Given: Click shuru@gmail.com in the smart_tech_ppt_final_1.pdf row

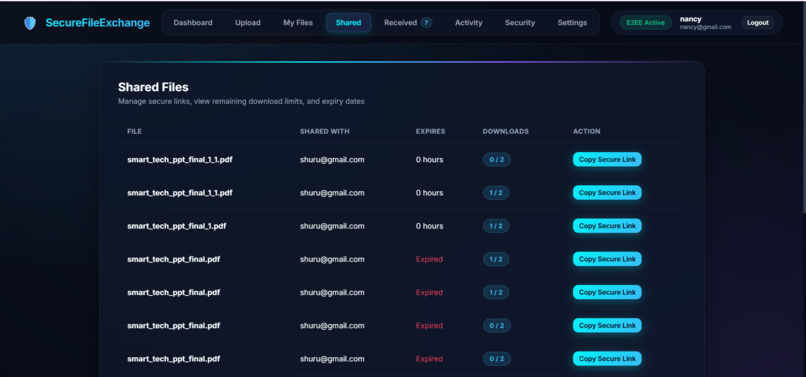Looking at the screenshot, I should pyautogui.click(x=332, y=226).
